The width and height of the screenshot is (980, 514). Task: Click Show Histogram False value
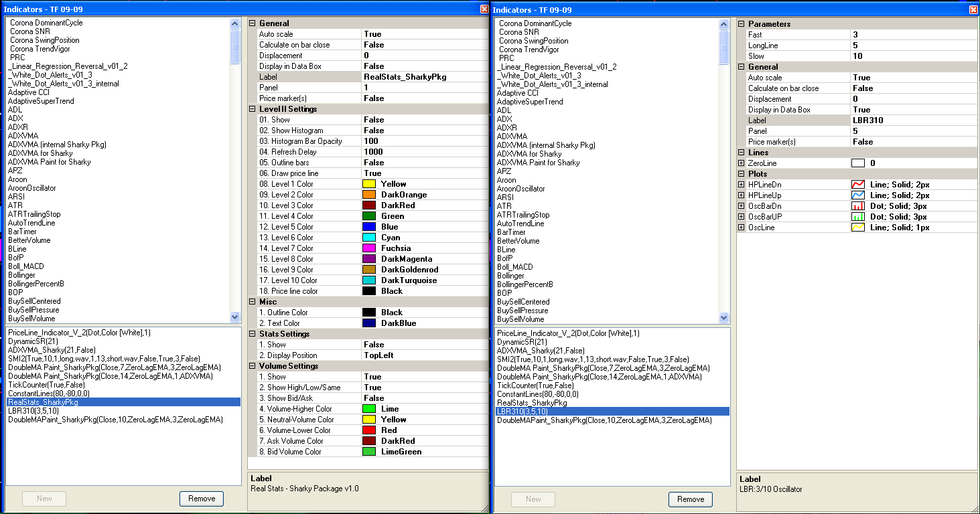(425, 131)
